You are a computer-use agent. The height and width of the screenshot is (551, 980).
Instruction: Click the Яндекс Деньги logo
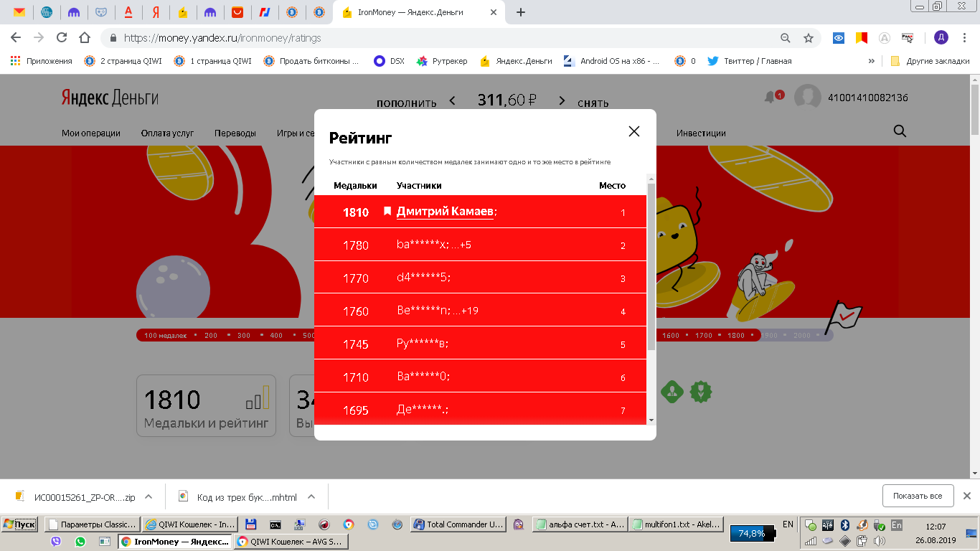(110, 98)
